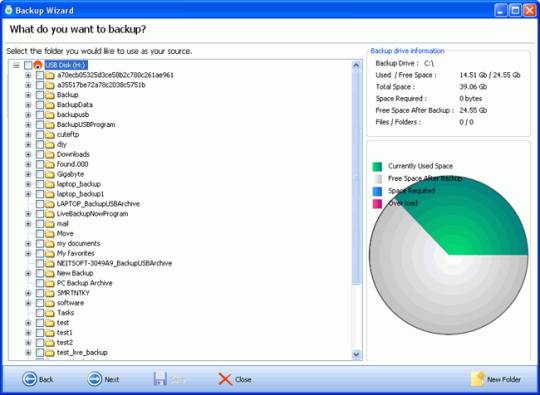Click the Backup Wizard title bar icon

click(8, 10)
